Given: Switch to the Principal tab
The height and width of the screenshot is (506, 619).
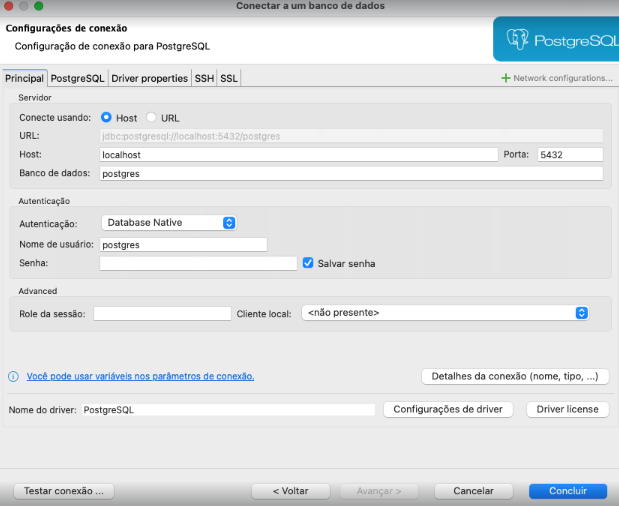Looking at the screenshot, I should (24, 78).
